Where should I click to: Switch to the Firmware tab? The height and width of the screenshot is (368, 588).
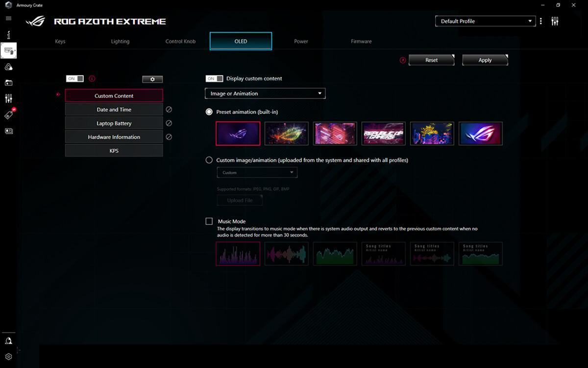coord(361,41)
